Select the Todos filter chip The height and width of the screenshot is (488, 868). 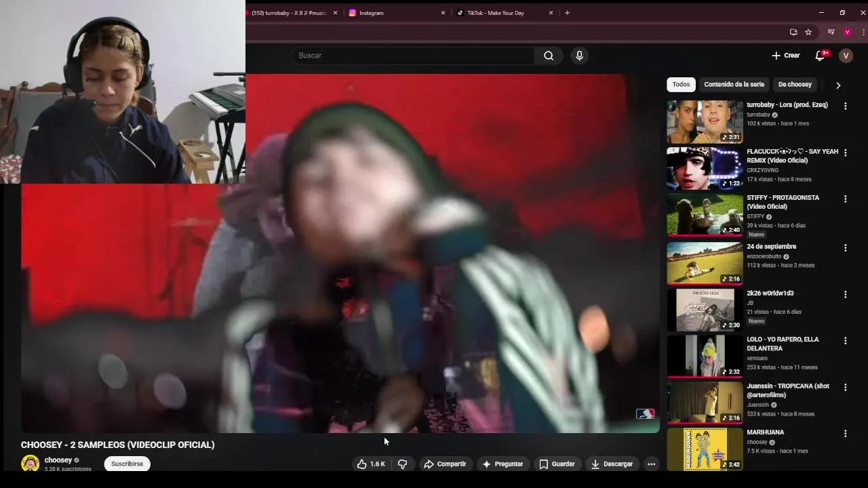click(x=681, y=85)
